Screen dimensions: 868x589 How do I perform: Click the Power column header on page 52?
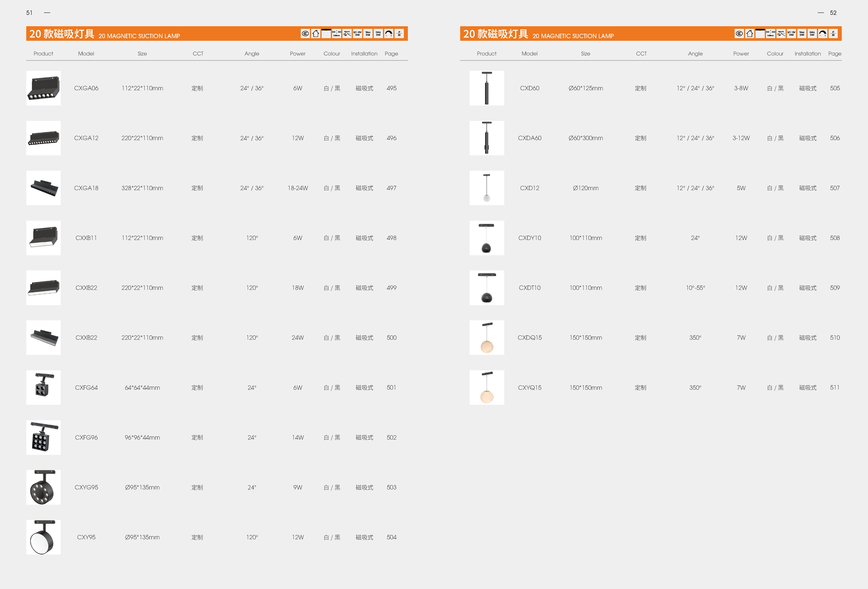coord(741,53)
